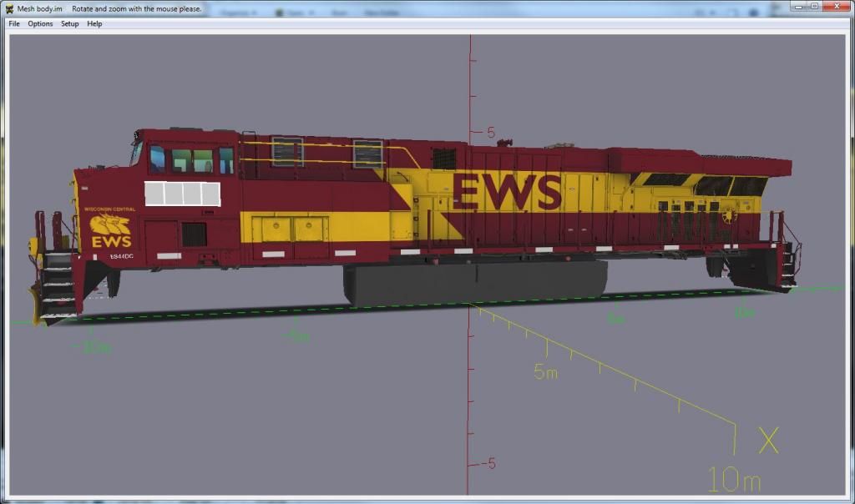This screenshot has height=504, width=855.
Task: Click the X axis letter label
Action: [769, 441]
